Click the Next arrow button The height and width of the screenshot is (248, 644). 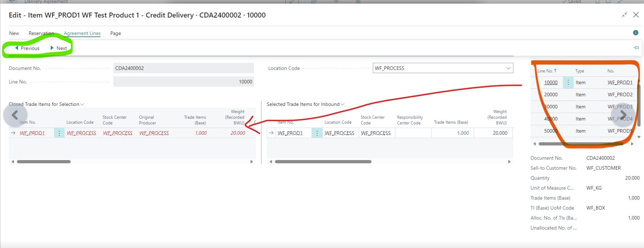point(59,48)
